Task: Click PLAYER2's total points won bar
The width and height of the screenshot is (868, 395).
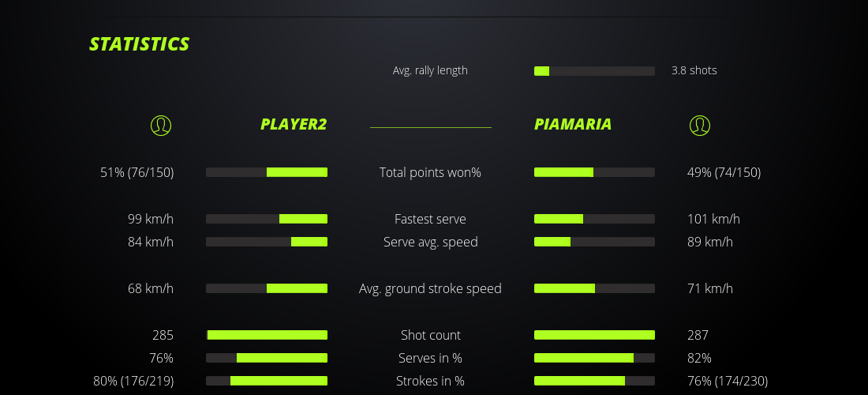Action: tap(267, 172)
